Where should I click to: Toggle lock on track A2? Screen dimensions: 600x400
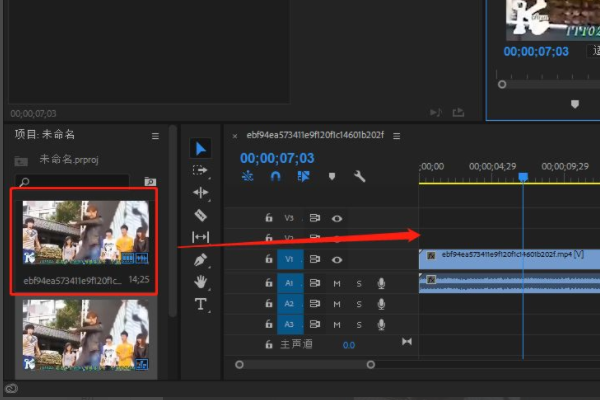[268, 303]
